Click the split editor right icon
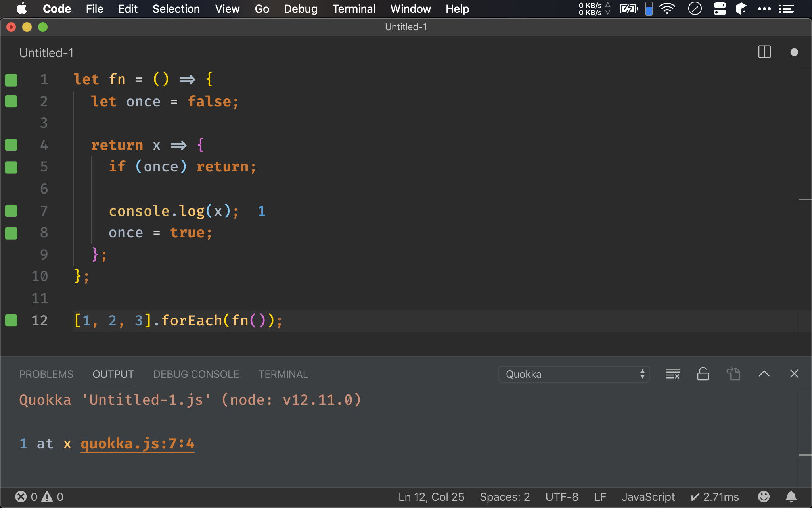Image resolution: width=812 pixels, height=508 pixels. [764, 52]
